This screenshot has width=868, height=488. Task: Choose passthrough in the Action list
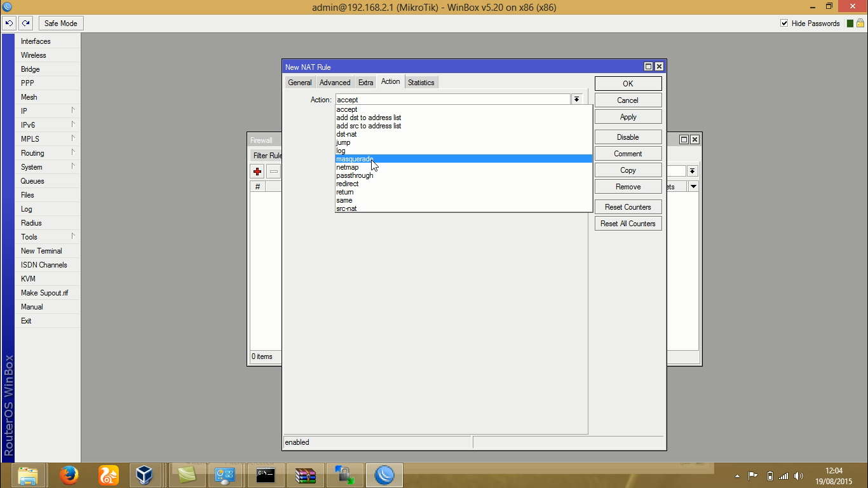coord(464,175)
